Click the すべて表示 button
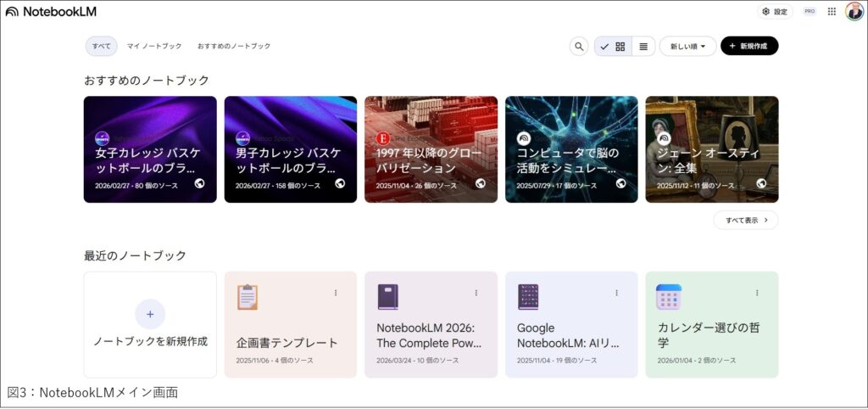 tap(746, 220)
